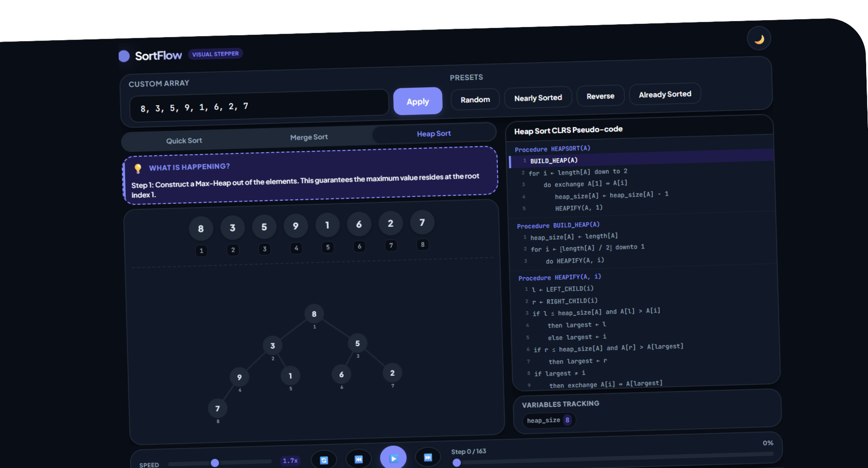Switch to the Quick Sort tab
Viewport: 868px width, 468px height.
click(x=184, y=141)
